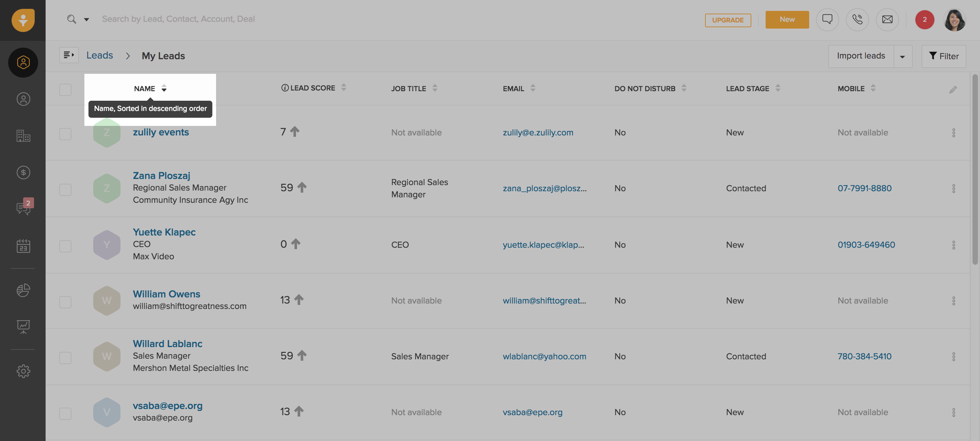The image size is (980, 441).
Task: Tick checkbox for William Owens
Action: [65, 302]
